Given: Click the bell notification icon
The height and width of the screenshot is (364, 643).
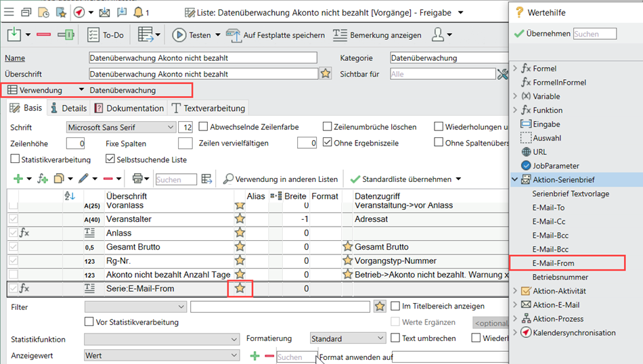Looking at the screenshot, I should click(x=138, y=12).
